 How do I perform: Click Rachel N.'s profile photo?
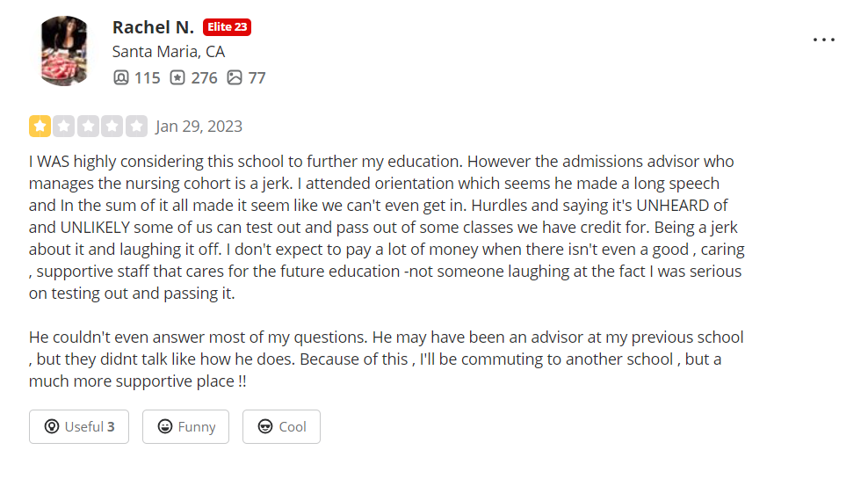coord(64,51)
